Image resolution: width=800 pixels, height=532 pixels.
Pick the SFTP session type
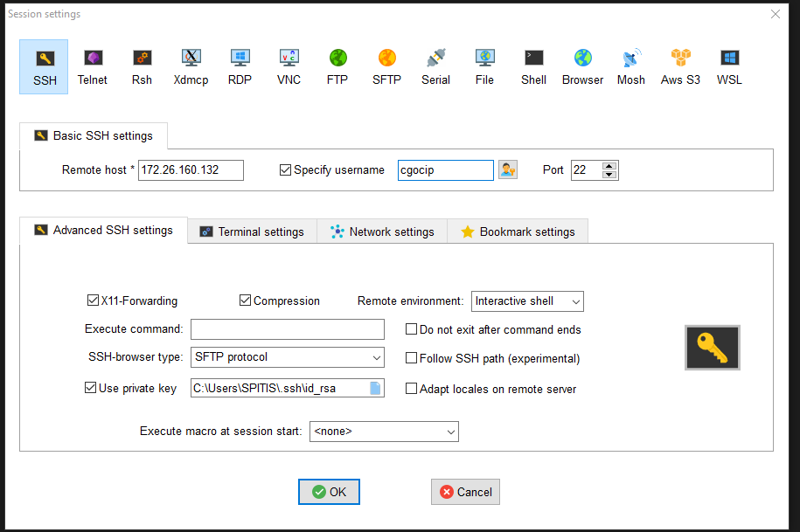pos(386,66)
